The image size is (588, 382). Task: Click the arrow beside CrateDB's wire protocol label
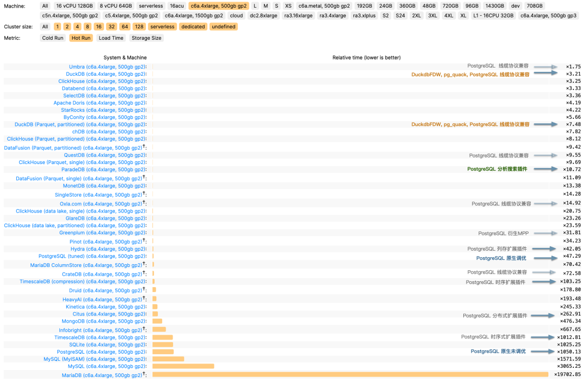coord(546,274)
